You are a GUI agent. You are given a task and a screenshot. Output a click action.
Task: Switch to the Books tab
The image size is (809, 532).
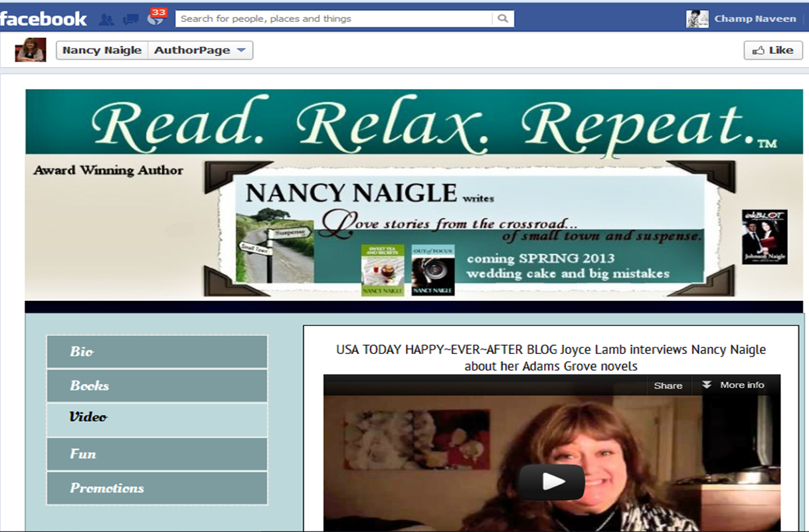157,386
